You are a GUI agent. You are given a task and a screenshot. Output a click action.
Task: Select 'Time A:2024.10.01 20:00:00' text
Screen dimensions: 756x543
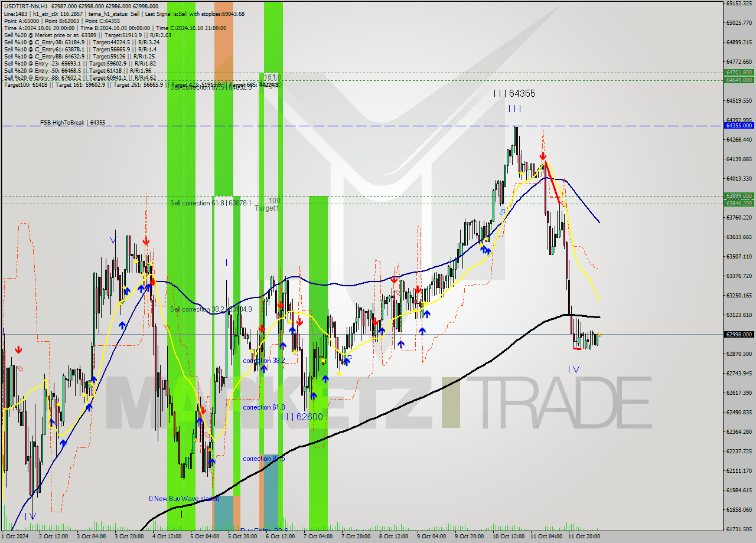tap(39, 28)
